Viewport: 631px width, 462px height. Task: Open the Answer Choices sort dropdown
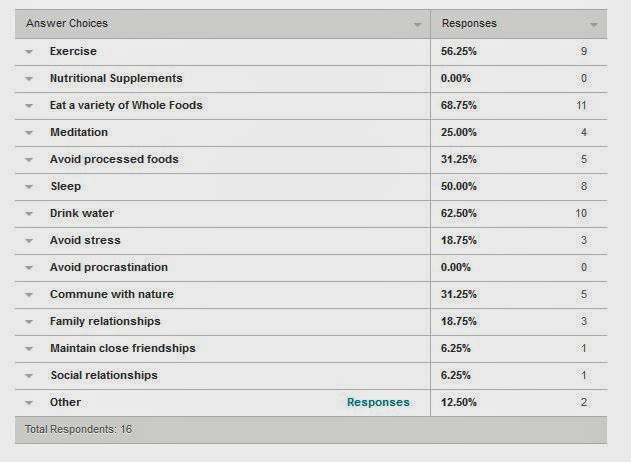(x=418, y=24)
